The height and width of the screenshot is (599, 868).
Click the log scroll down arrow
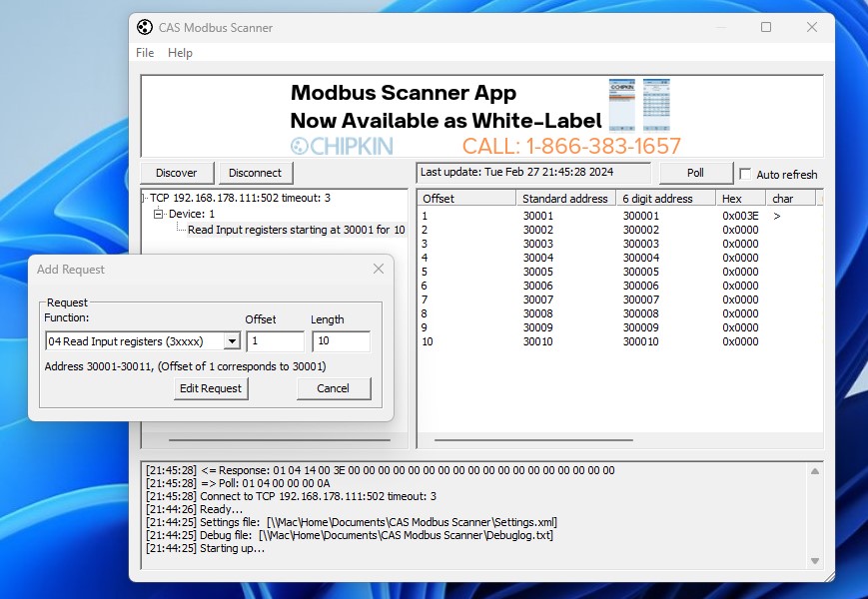[815, 561]
